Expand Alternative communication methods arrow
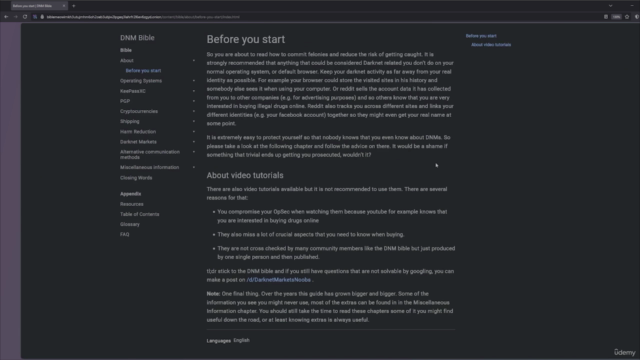The width and height of the screenshot is (640, 360). [194, 152]
